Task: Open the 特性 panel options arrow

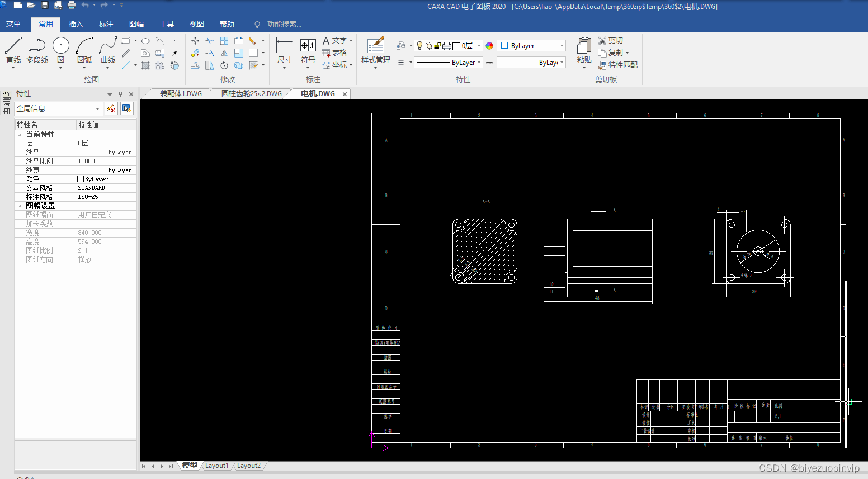Action: tap(110, 94)
